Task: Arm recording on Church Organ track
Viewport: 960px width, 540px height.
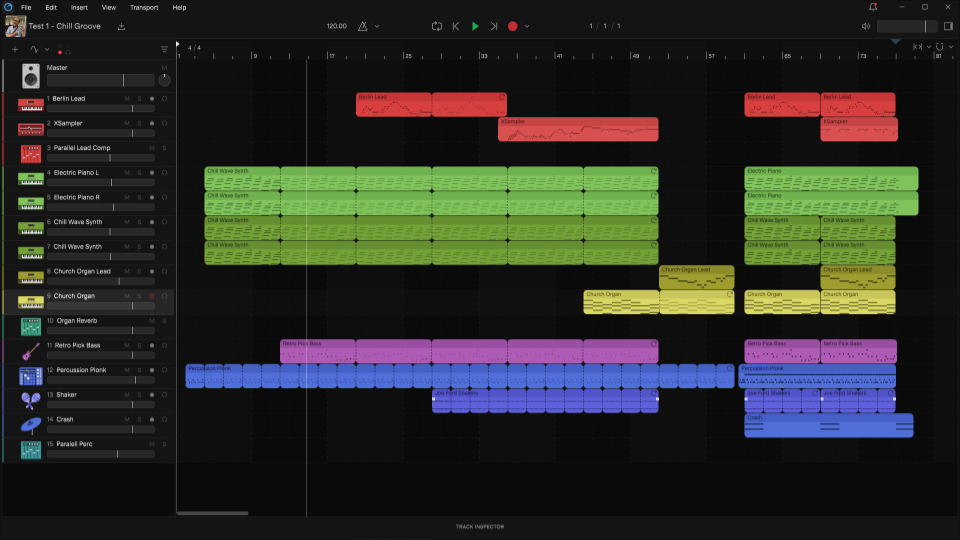Action: [152, 296]
